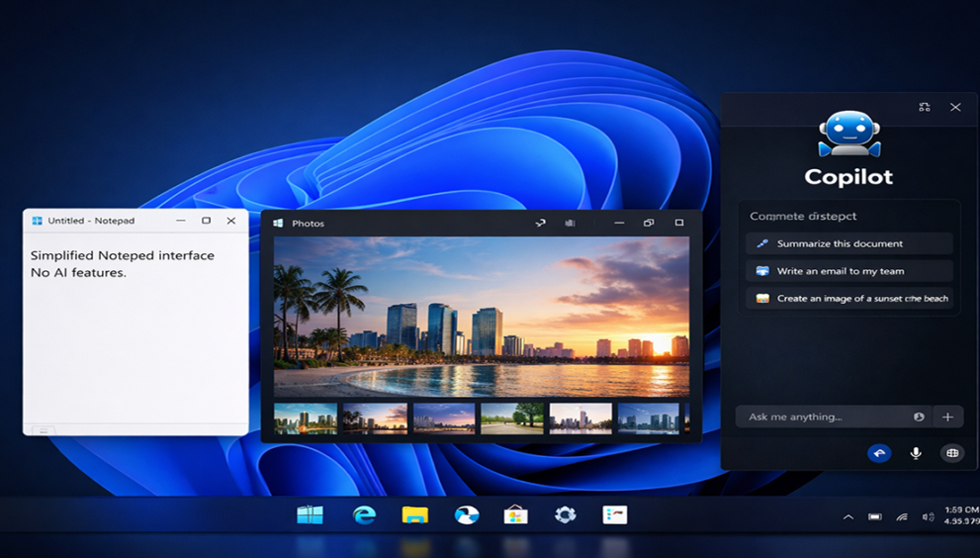Show hidden system tray icons chevron

(x=848, y=516)
